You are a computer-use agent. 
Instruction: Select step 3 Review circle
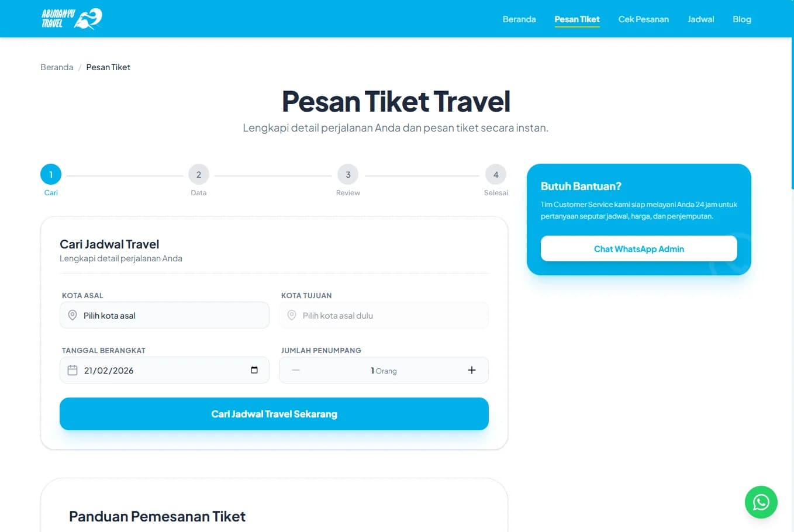click(x=348, y=174)
